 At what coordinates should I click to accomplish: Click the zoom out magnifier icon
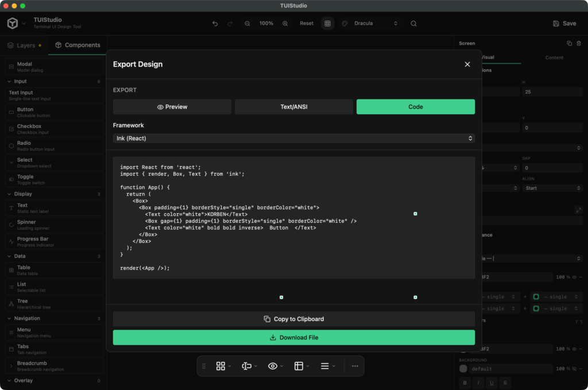click(247, 23)
